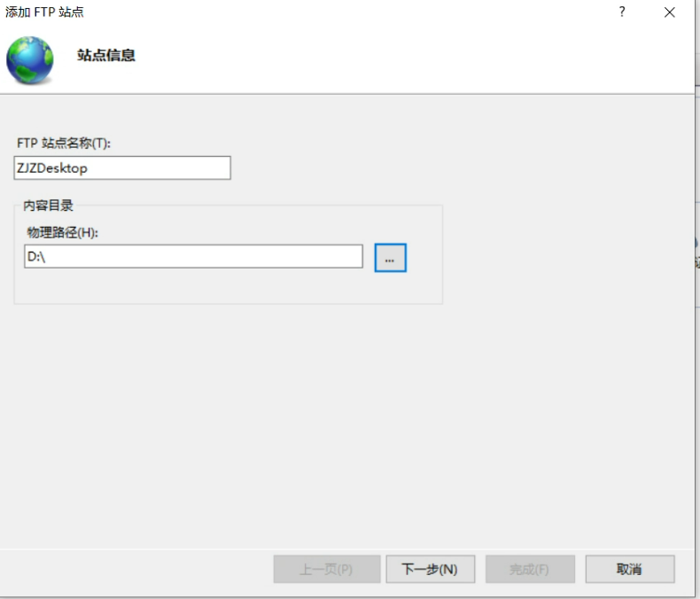Click the greyed-out 上一页(P) button

point(326,569)
